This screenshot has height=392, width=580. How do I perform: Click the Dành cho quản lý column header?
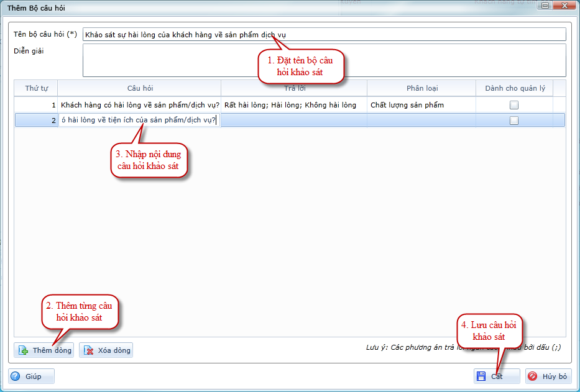(x=514, y=88)
